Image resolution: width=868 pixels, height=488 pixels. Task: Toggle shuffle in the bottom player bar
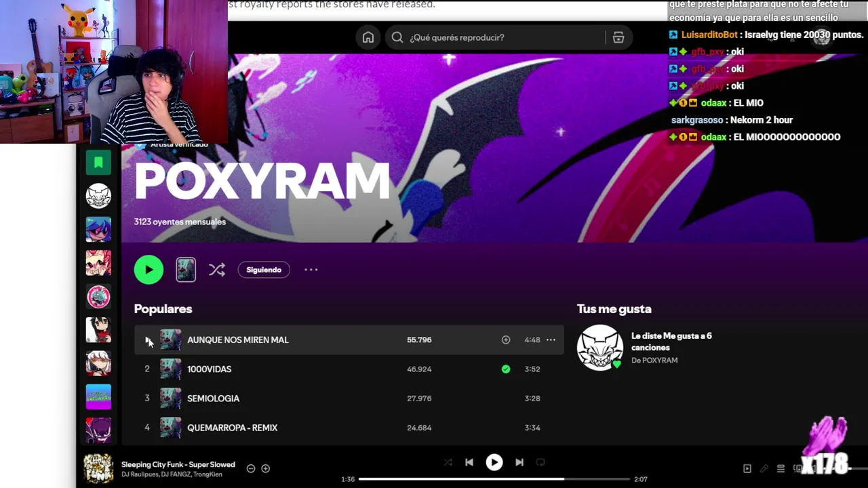[x=448, y=462]
